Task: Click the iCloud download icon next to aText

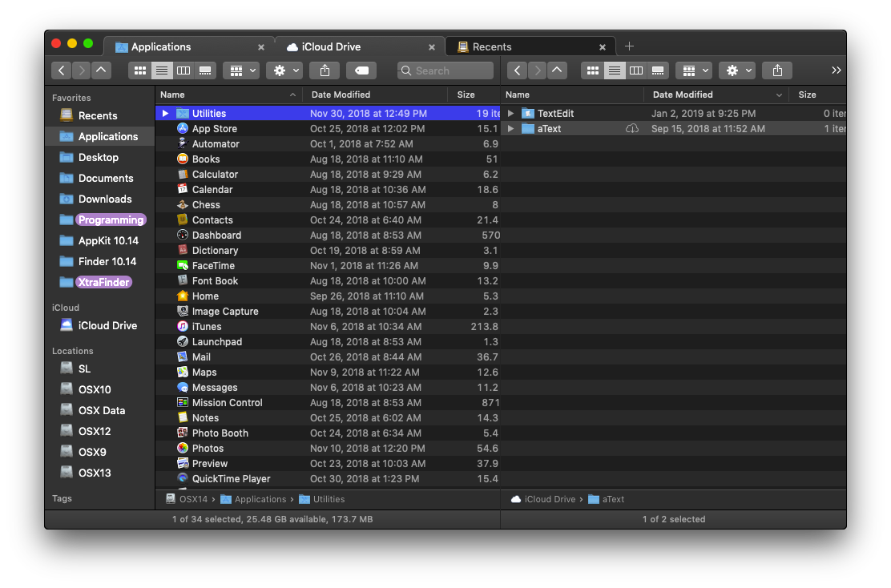Action: [x=631, y=129]
